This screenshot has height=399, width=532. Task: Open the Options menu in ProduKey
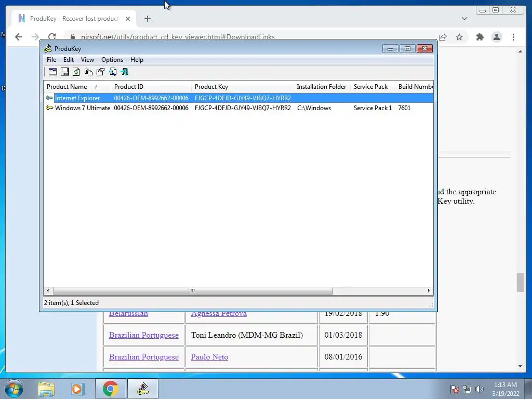pyautogui.click(x=112, y=60)
